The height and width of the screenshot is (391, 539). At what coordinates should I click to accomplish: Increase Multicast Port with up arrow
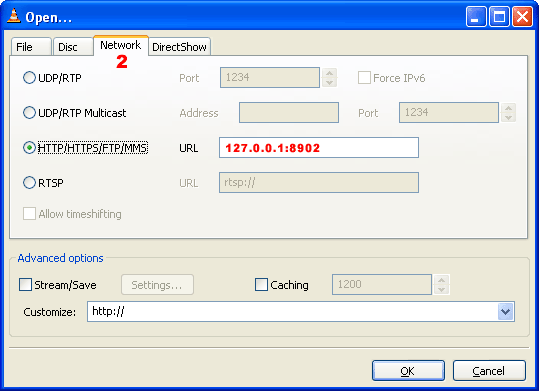click(508, 108)
